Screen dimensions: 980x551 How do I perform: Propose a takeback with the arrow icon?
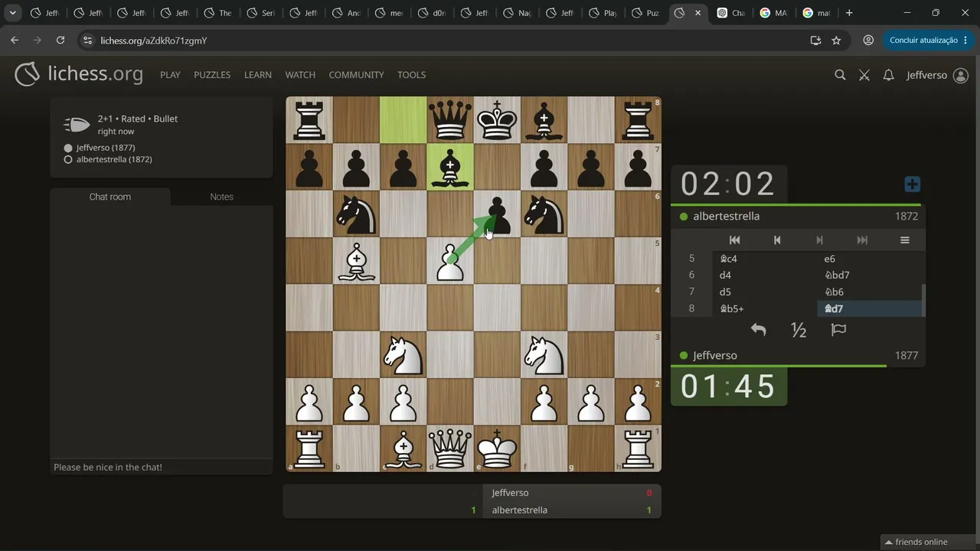pos(758,330)
